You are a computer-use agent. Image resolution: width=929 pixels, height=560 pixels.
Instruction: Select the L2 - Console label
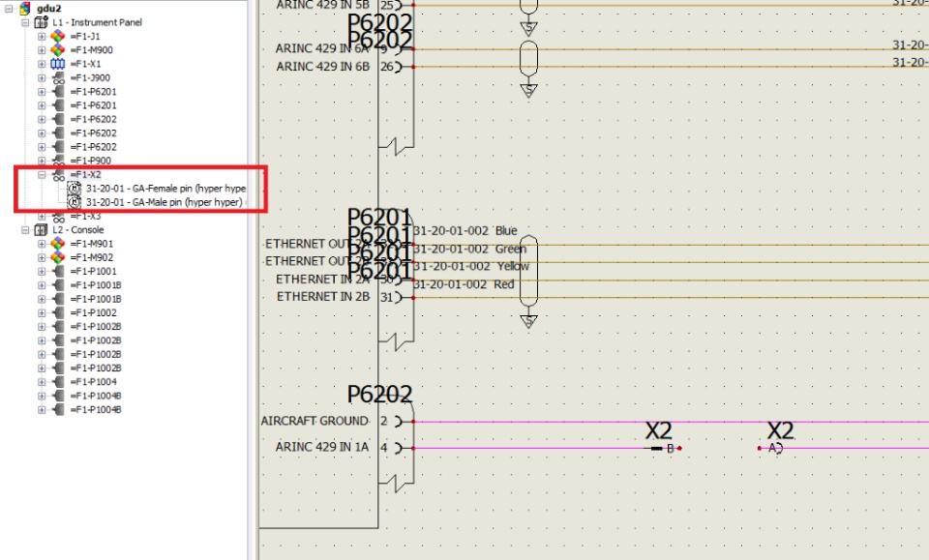78,229
